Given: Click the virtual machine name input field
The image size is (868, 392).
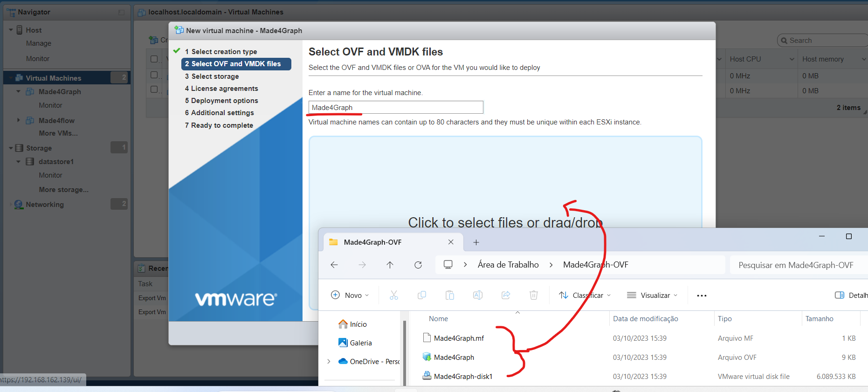Looking at the screenshot, I should click(395, 108).
